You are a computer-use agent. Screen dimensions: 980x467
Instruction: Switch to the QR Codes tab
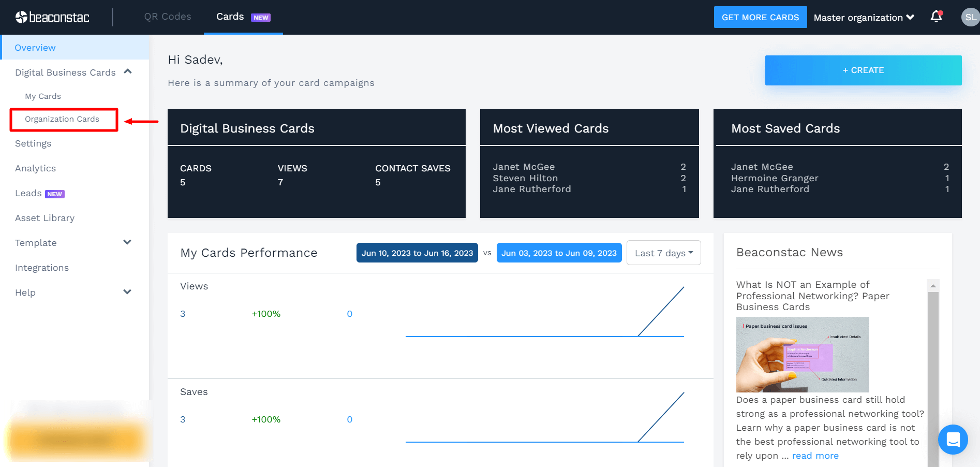click(168, 16)
